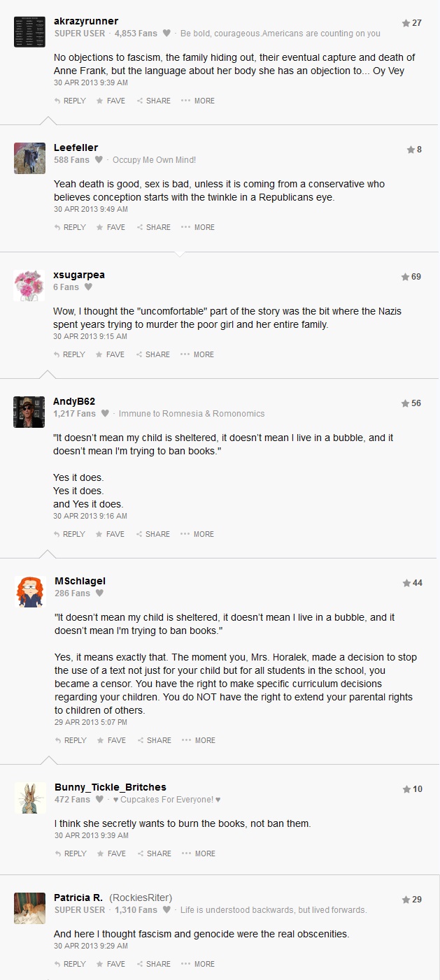Click the heart icon beside akrazyrunner's fan count
Image resolution: width=440 pixels, height=980 pixels.
[x=166, y=33]
